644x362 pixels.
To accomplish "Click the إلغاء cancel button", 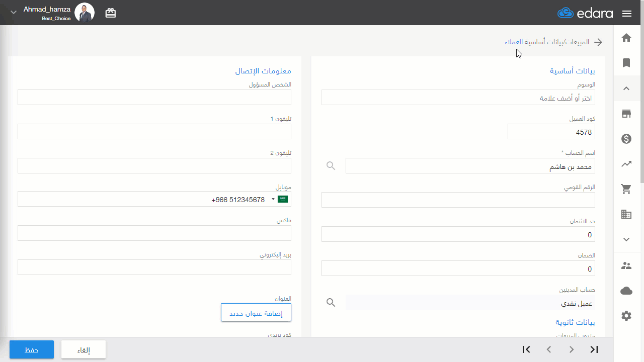I will click(84, 349).
